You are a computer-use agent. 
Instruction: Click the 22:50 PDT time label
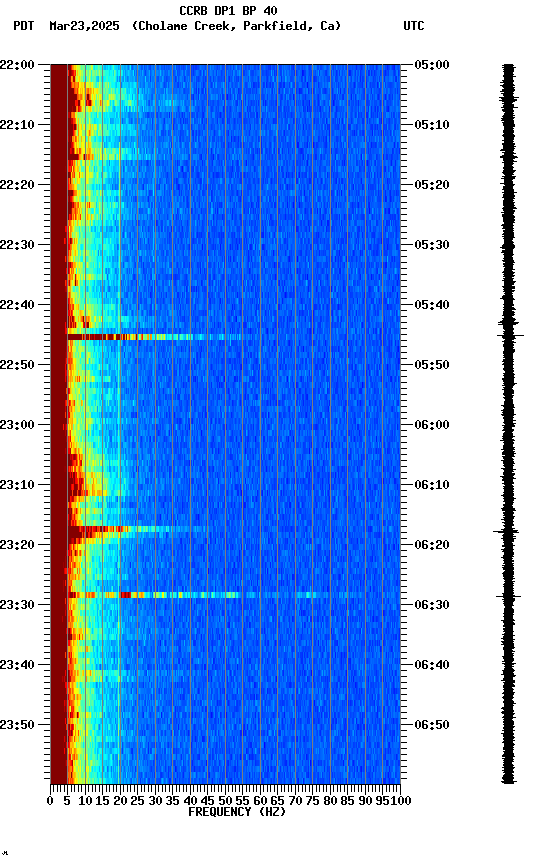pyautogui.click(x=17, y=365)
